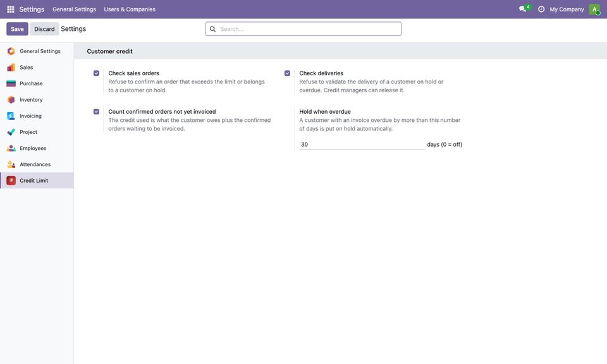
Task: Open the user avatar menu
Action: [x=594, y=9]
